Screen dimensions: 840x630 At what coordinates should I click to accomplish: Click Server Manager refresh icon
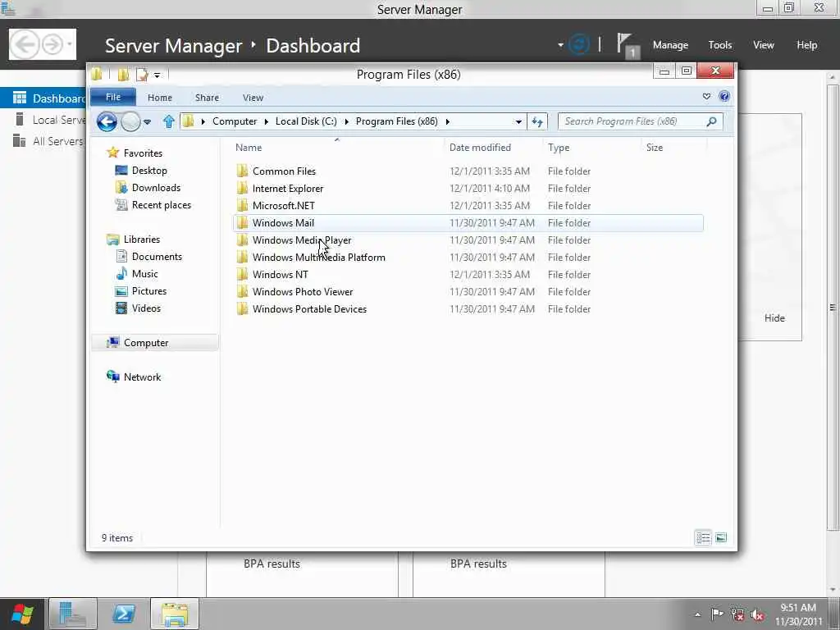click(579, 45)
